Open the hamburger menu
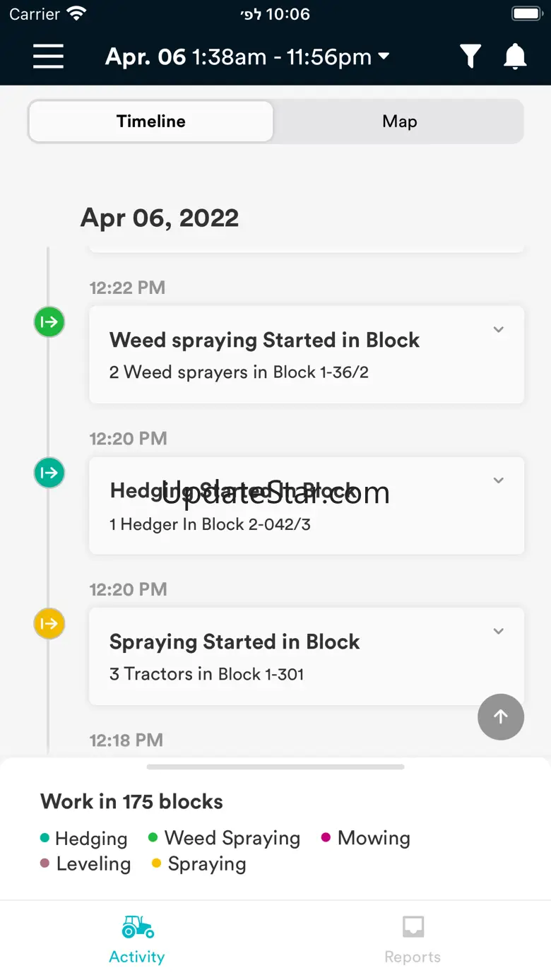Viewport: 551px width, 980px height. [x=48, y=57]
